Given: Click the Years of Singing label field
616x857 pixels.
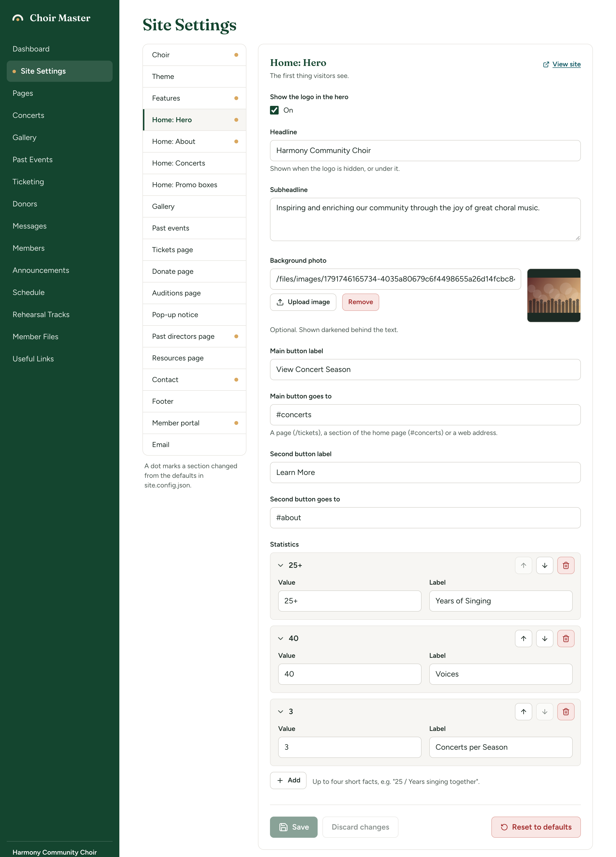Looking at the screenshot, I should click(500, 601).
